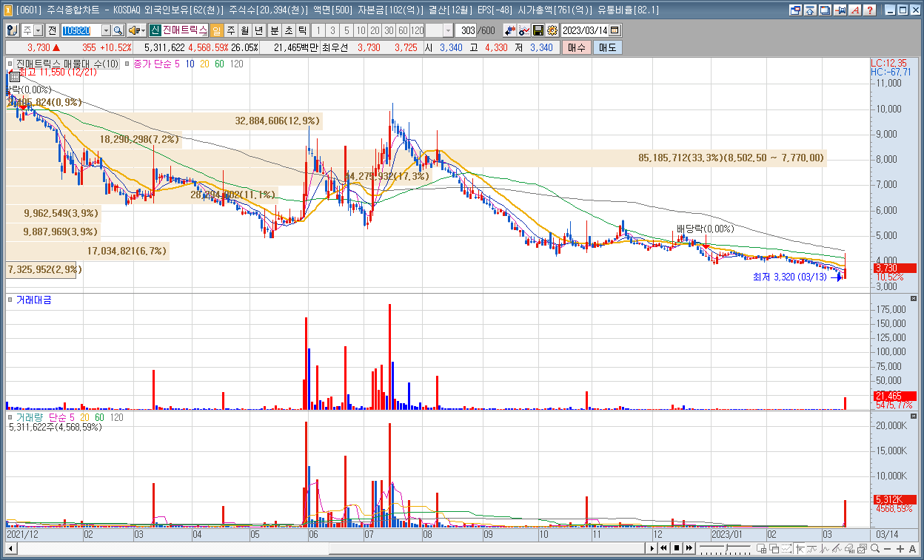Select the 분 (minute) period toggle

point(274,30)
